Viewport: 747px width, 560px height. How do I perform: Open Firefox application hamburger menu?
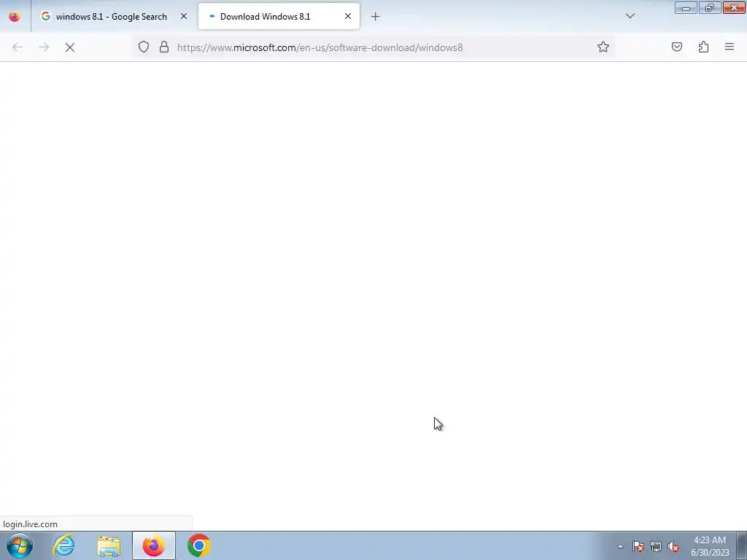(729, 47)
